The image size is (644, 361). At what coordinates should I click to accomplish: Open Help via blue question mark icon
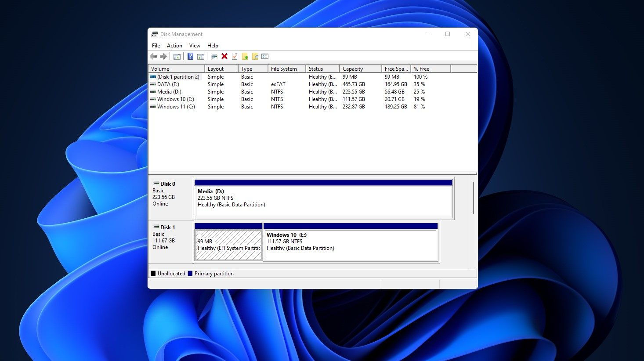[190, 56]
